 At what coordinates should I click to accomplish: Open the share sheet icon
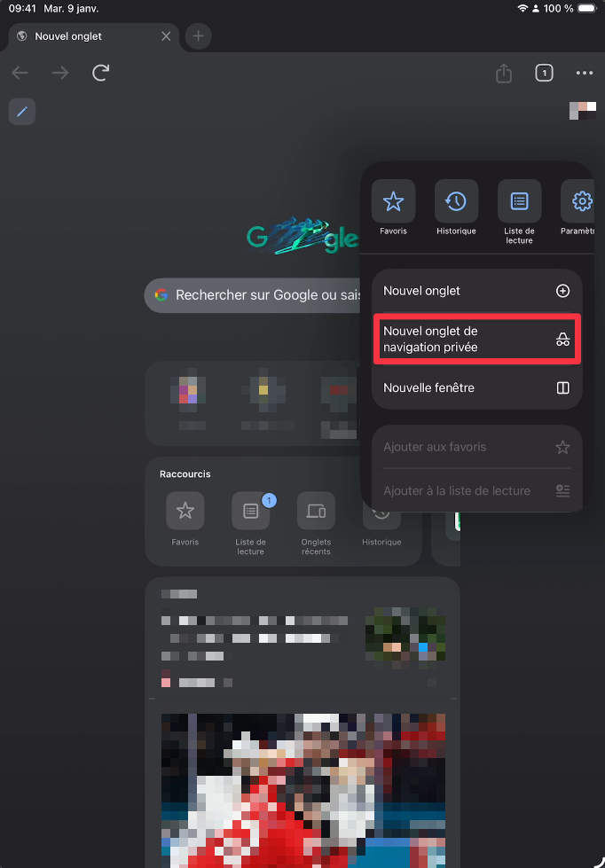click(x=504, y=73)
